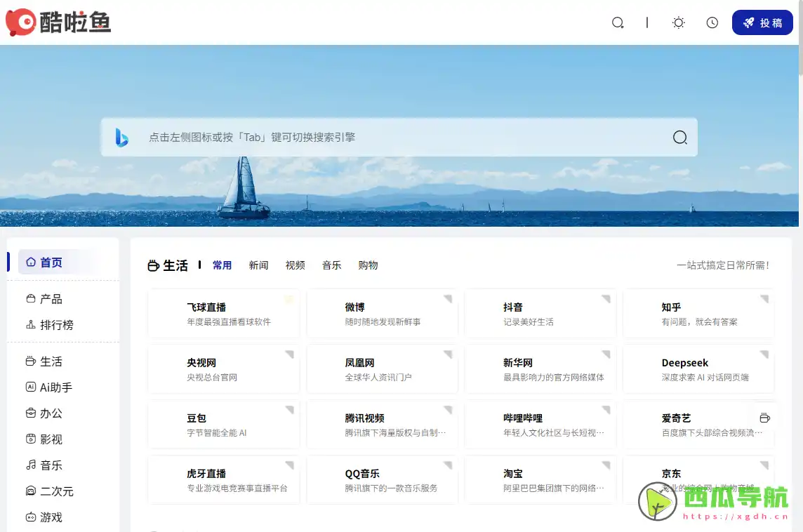Open the 哔哩哔哩 card

[x=540, y=425]
